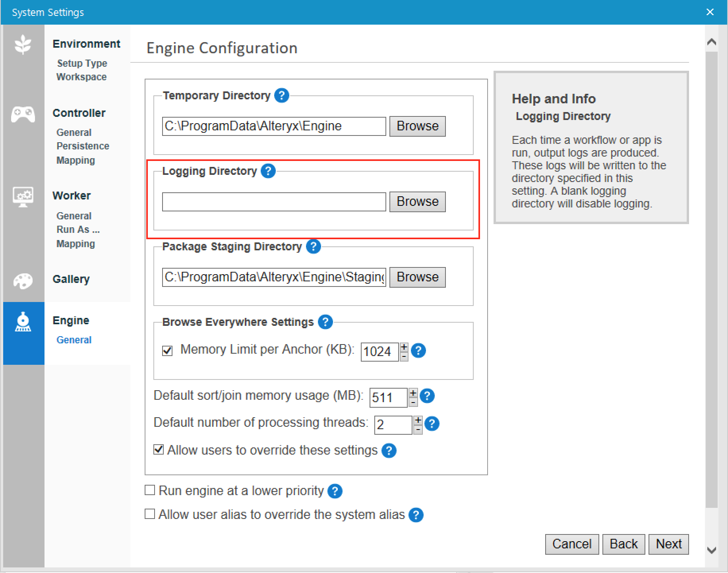
Task: Open the Worker monitor-gears icon
Action: point(23,197)
